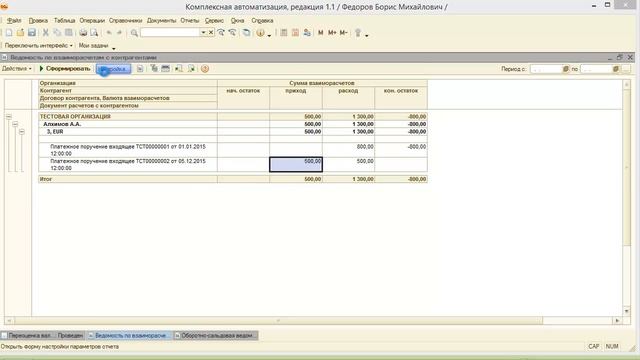
Task: Switch to Переоценка вал... Проведен tab
Action: (42, 336)
